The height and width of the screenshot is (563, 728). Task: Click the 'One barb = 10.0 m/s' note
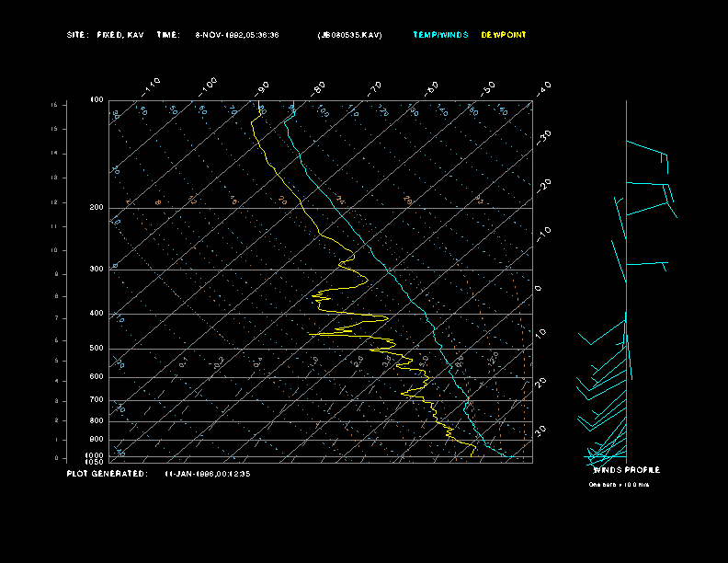(619, 485)
